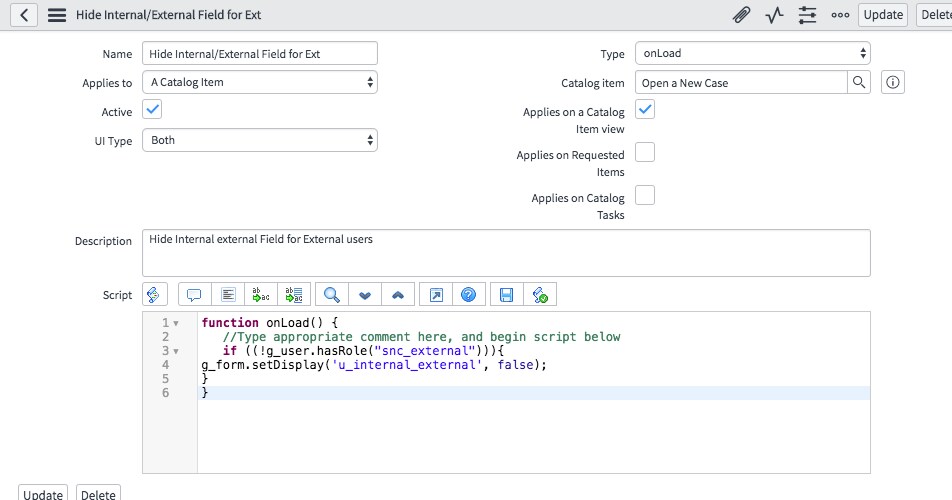
Task: Click the g_form.setDisplay code line
Action: 374,365
